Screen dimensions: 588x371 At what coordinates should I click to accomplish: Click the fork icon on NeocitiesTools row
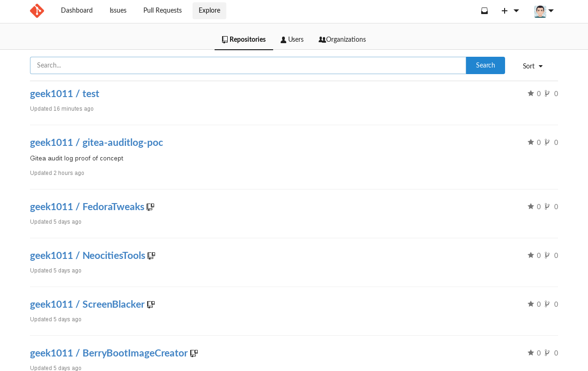point(547,255)
